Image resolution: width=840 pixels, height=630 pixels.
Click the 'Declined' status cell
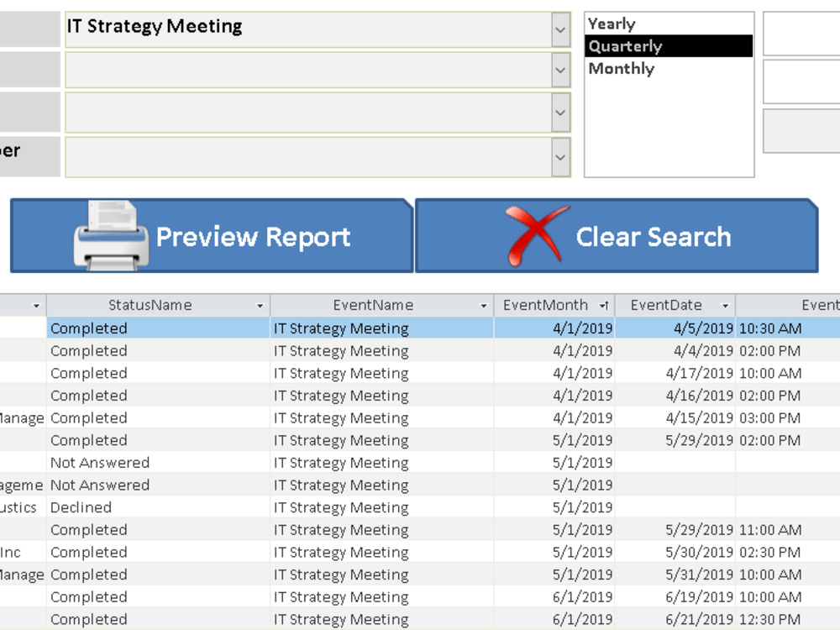[x=159, y=507]
